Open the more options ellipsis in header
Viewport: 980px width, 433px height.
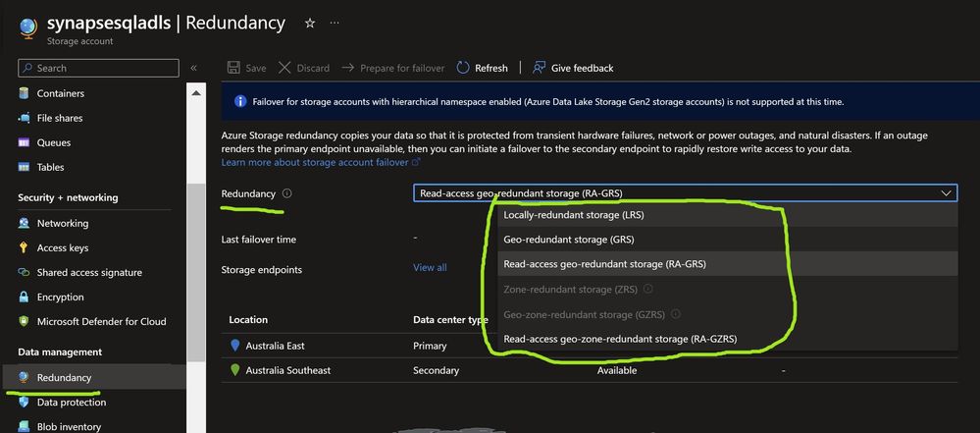[335, 23]
